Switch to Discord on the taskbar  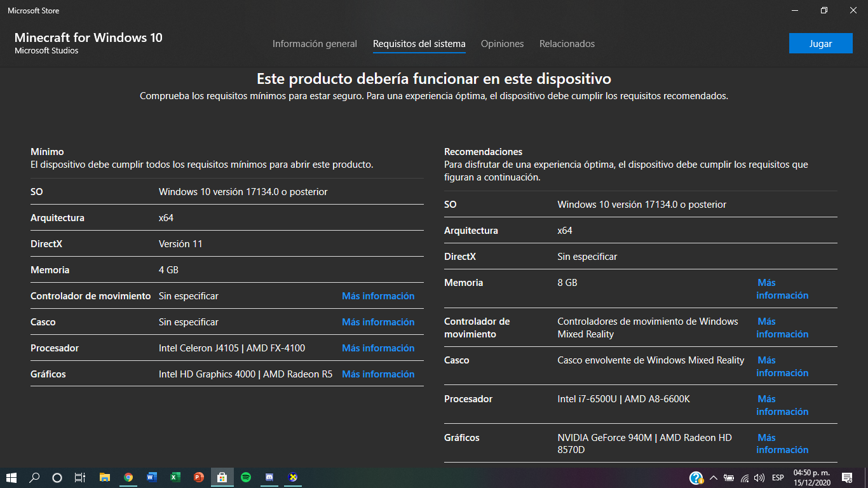[269, 477]
